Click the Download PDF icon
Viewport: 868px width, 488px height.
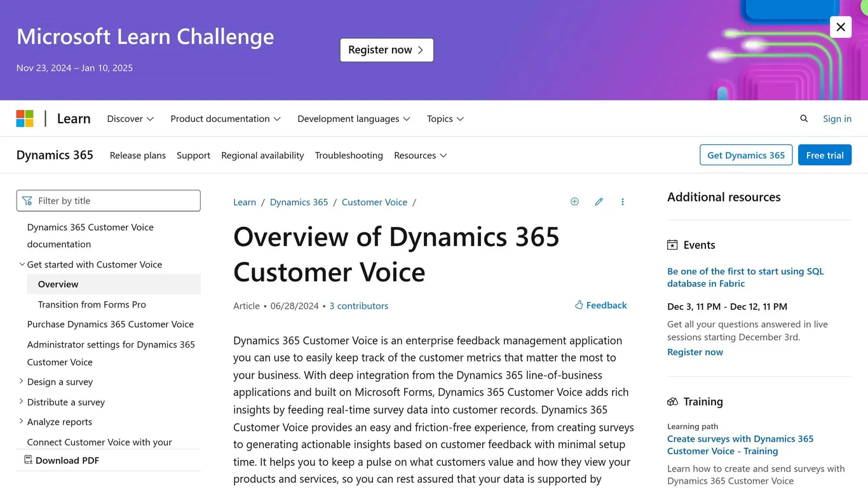coord(28,460)
